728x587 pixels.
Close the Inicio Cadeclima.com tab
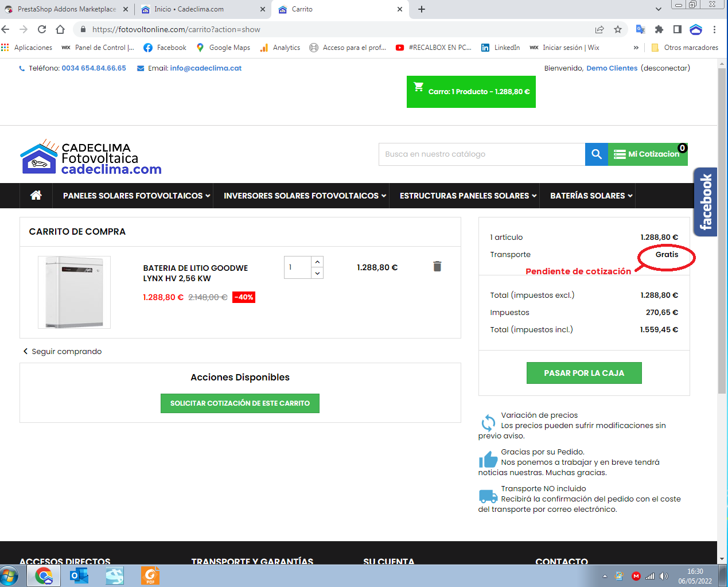[x=263, y=9]
